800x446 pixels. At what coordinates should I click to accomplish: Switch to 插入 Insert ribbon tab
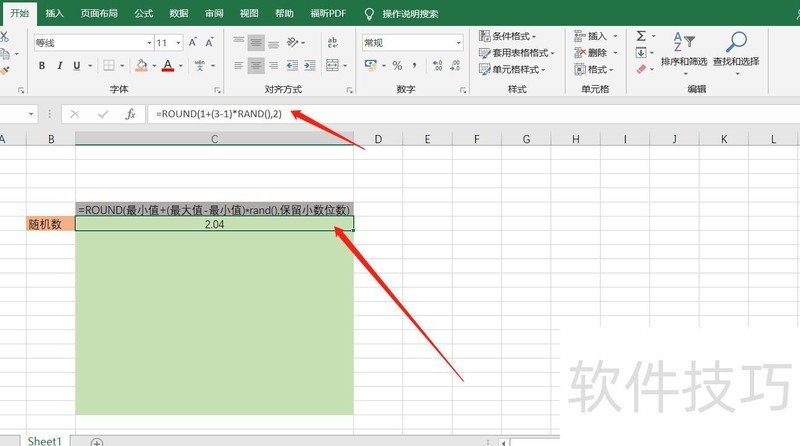point(55,13)
